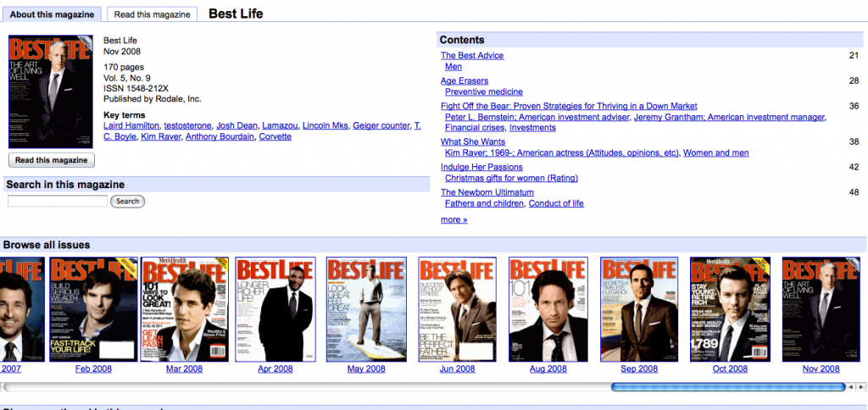
Task: Open the Fight Off the Bear article
Action: tap(569, 106)
